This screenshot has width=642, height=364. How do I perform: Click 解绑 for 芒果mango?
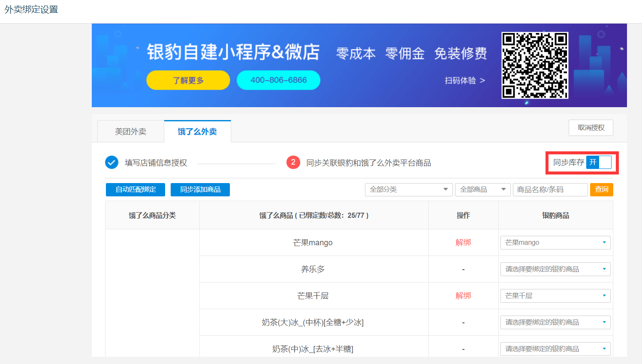463,243
